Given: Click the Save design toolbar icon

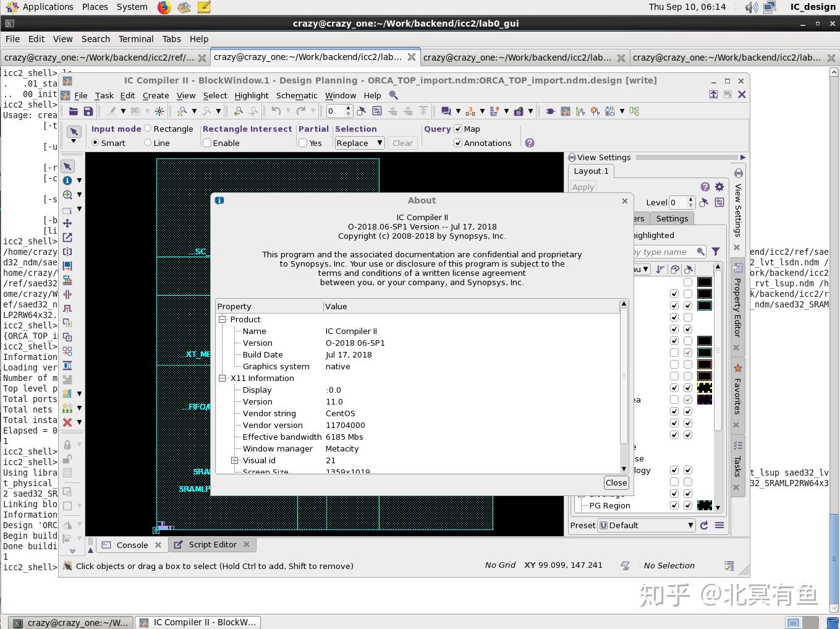Looking at the screenshot, I should click(88, 111).
